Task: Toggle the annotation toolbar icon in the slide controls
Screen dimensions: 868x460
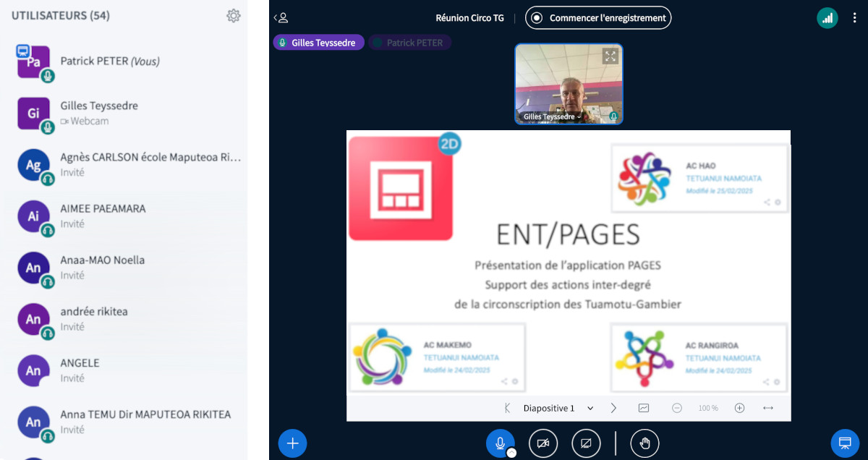Action: (644, 408)
